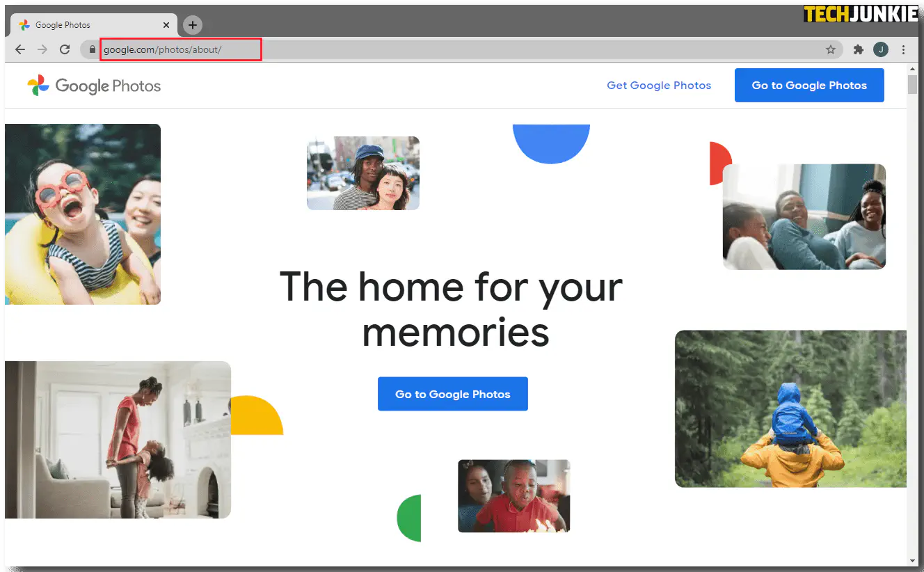Click the padlock site info icon
924x572 pixels.
pyautogui.click(x=92, y=49)
